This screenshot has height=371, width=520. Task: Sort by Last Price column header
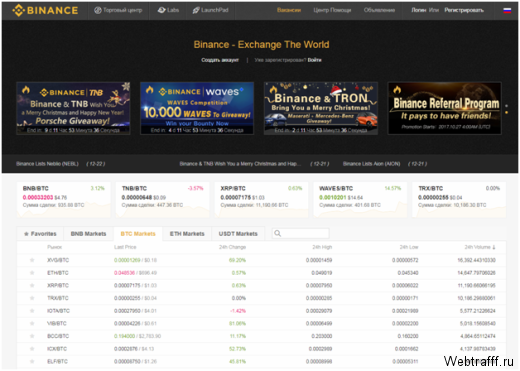point(125,247)
